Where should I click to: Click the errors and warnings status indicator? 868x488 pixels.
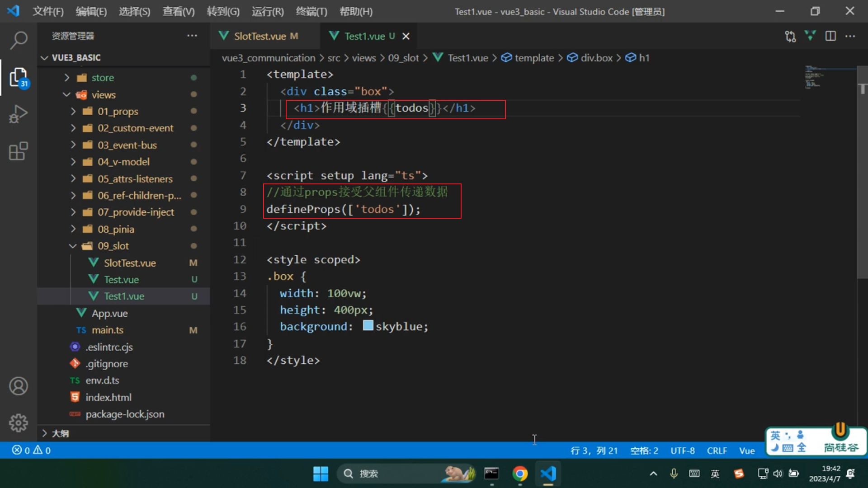(31, 450)
